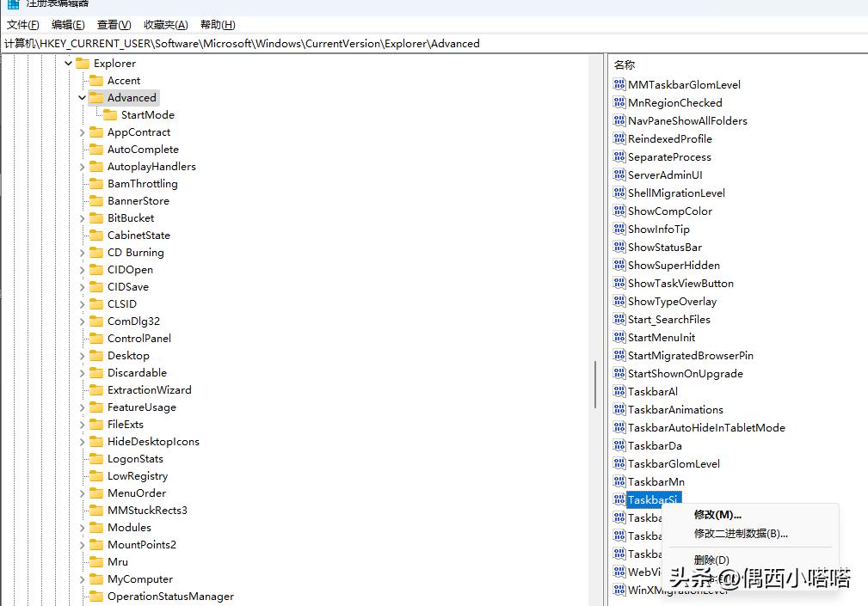Click the StartMode folder icon

pyautogui.click(x=110, y=115)
